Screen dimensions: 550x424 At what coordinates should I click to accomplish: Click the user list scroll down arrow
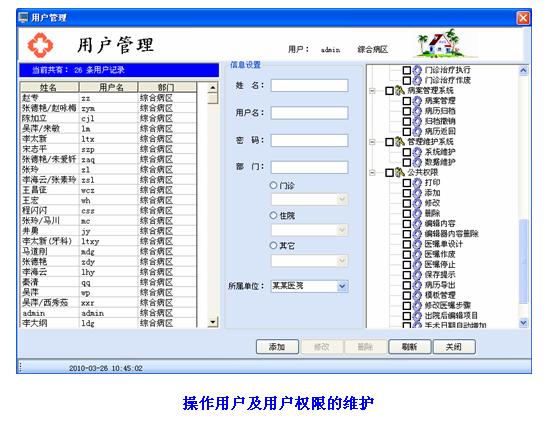pyautogui.click(x=213, y=322)
